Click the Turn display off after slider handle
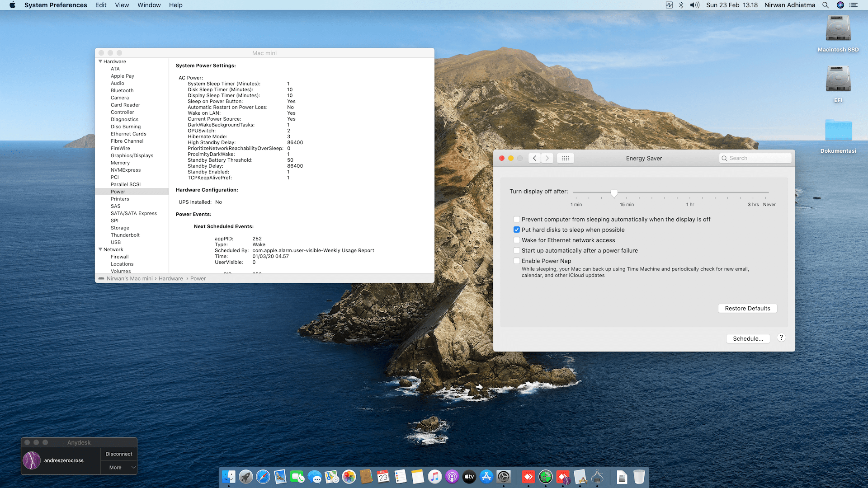This screenshot has width=868, height=488. click(614, 193)
